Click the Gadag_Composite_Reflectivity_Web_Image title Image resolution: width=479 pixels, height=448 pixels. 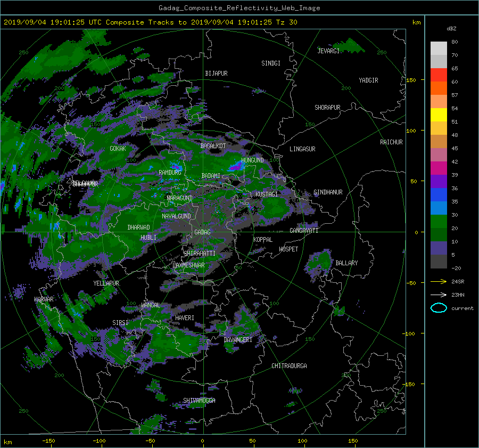coord(240,8)
